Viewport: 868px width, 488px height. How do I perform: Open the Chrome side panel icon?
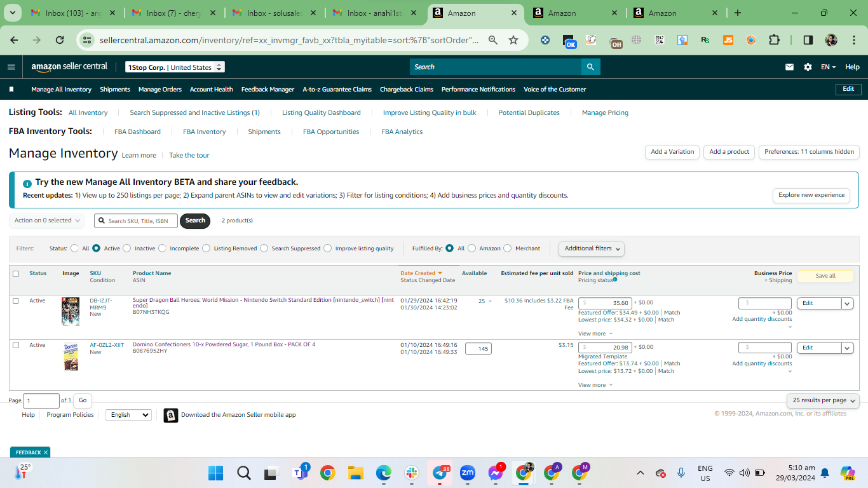point(808,40)
